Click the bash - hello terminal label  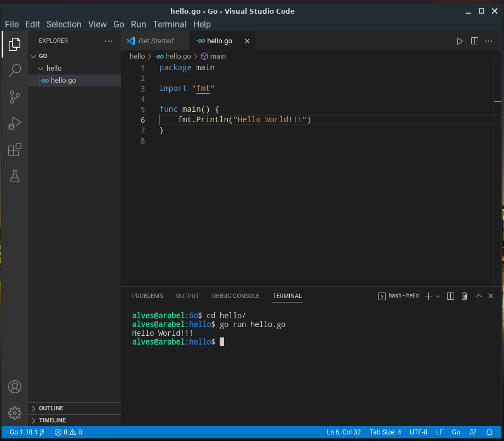(x=399, y=296)
